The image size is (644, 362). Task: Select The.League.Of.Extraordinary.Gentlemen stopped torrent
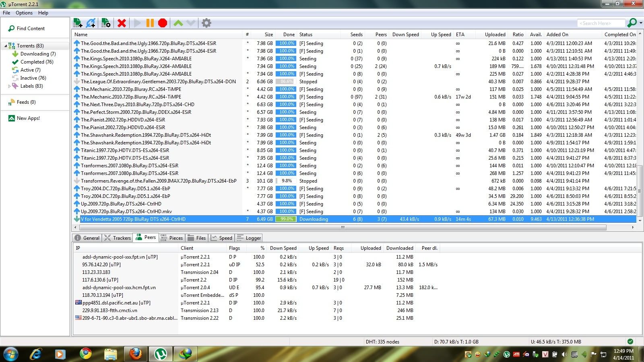pos(354,82)
